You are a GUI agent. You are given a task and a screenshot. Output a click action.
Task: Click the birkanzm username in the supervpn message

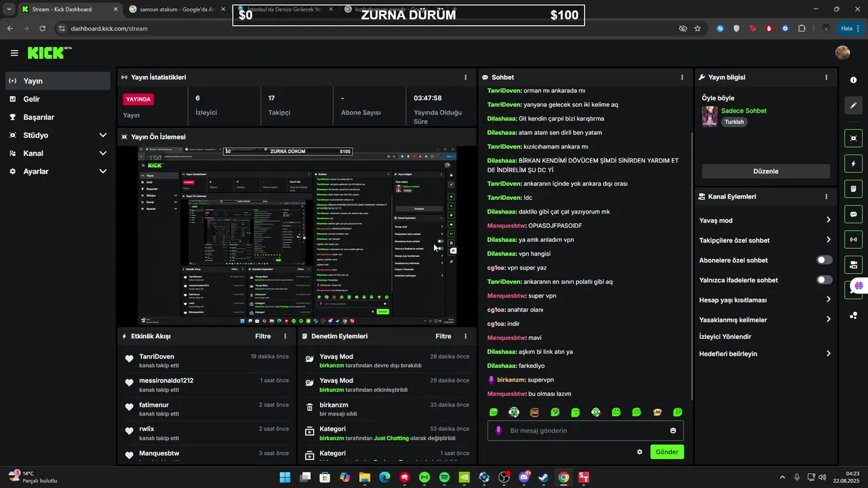click(x=511, y=380)
